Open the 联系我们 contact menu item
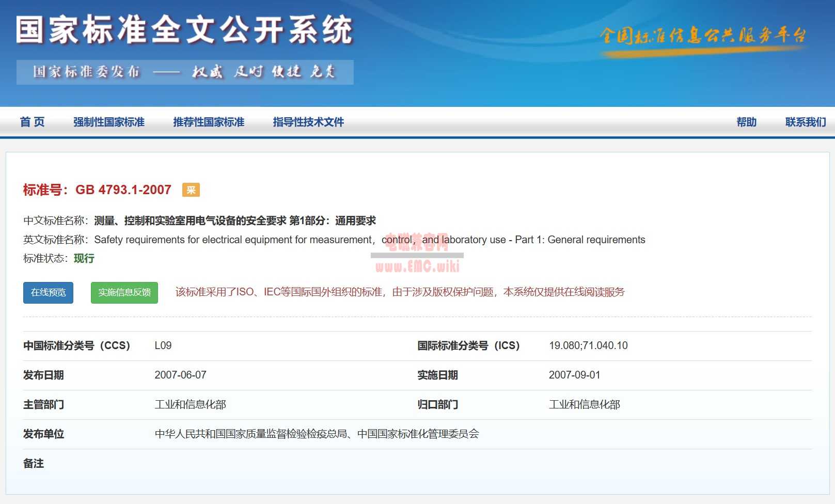The width and height of the screenshot is (835, 504). point(806,122)
